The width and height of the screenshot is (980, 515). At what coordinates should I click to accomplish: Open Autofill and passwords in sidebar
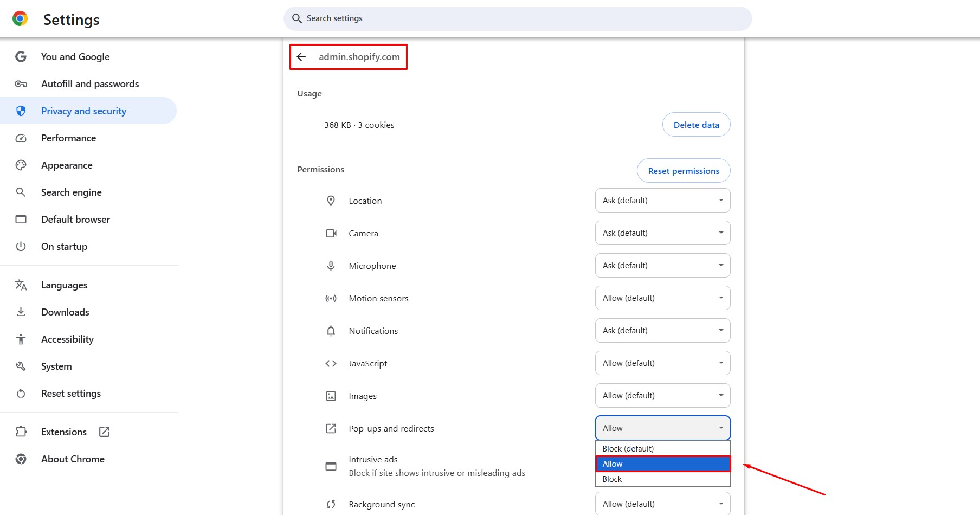[x=90, y=84]
